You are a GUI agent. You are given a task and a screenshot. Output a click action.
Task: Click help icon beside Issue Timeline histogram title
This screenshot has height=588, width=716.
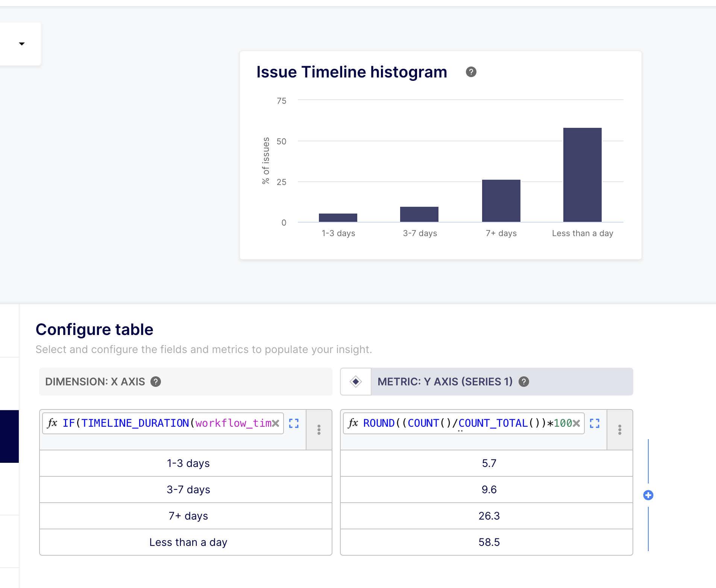pos(471,72)
